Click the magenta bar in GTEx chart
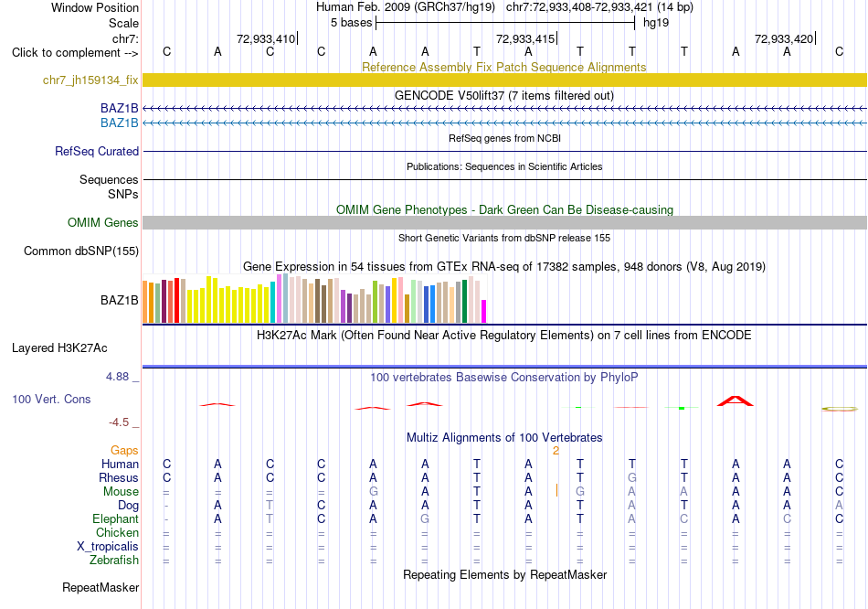 pos(484,312)
